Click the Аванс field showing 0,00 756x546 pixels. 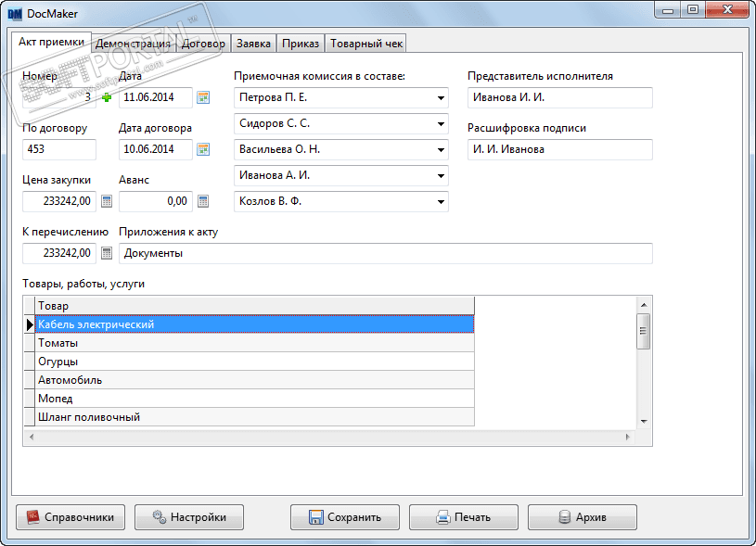coord(156,201)
